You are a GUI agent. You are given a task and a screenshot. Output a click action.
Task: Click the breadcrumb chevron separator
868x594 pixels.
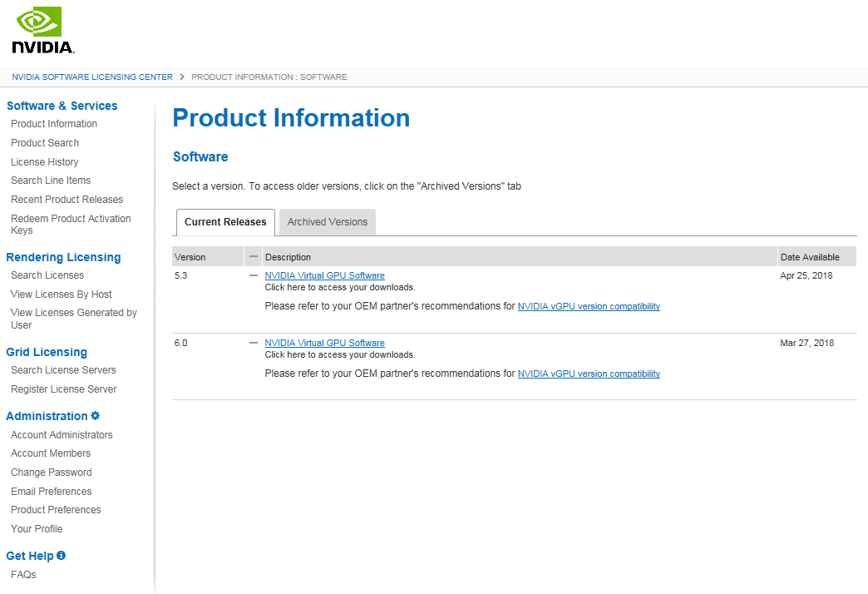pos(182,77)
